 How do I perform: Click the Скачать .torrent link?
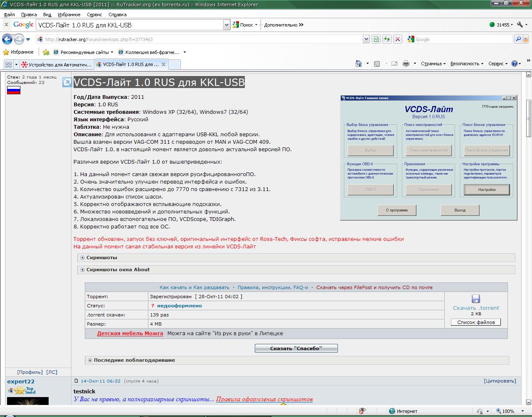click(476, 308)
